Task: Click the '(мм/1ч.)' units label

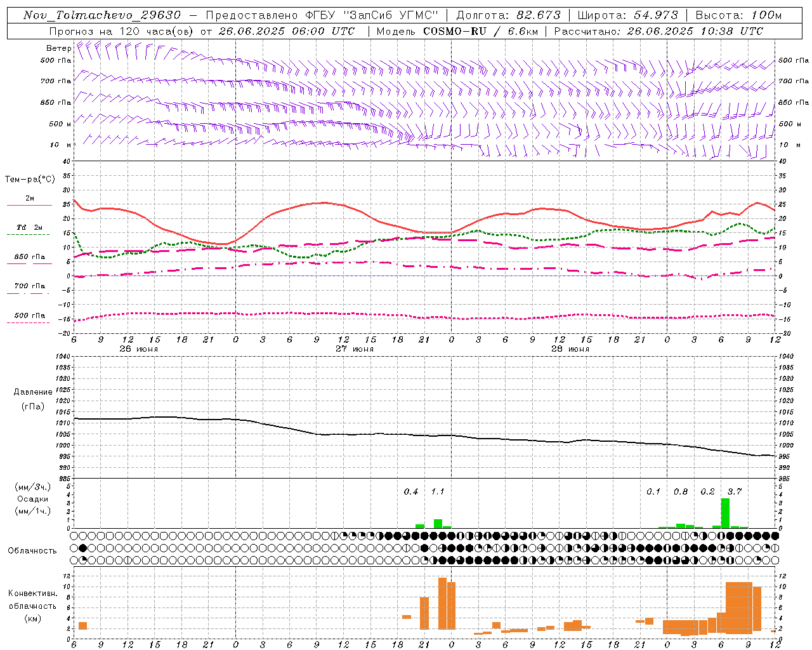Action: point(32,511)
